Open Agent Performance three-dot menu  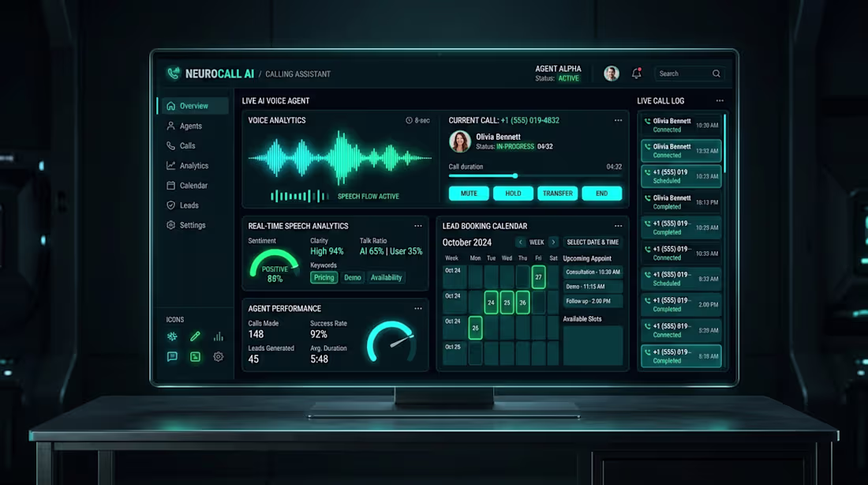point(418,308)
